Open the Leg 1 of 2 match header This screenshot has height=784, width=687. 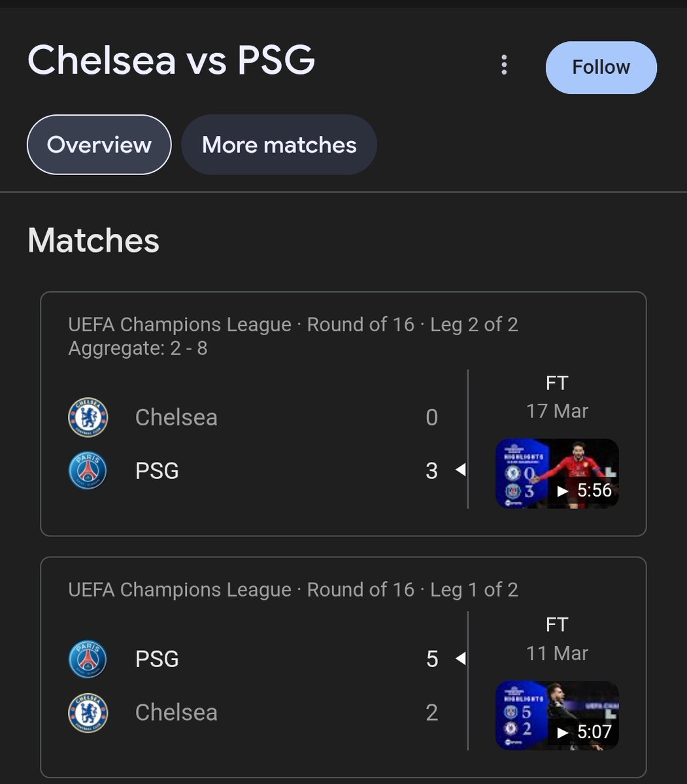(x=293, y=590)
